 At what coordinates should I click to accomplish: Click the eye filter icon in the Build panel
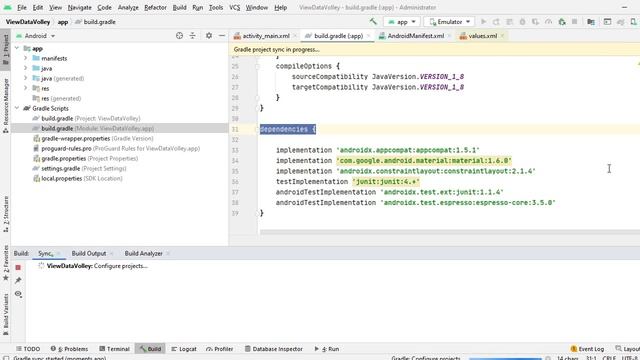click(x=18, y=294)
